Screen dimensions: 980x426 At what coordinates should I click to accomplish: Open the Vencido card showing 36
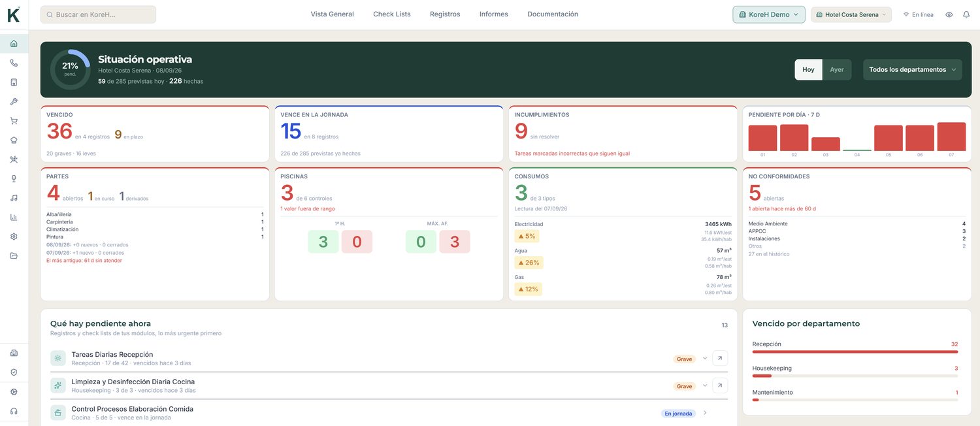155,134
